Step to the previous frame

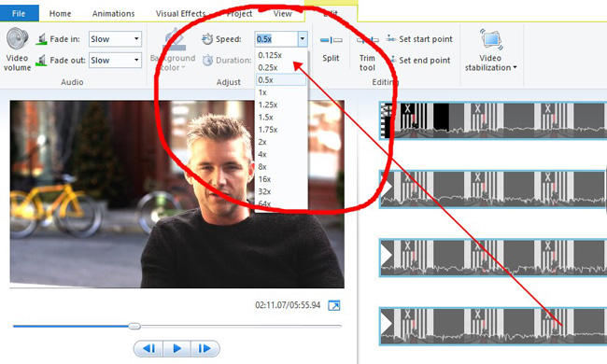pos(149,348)
